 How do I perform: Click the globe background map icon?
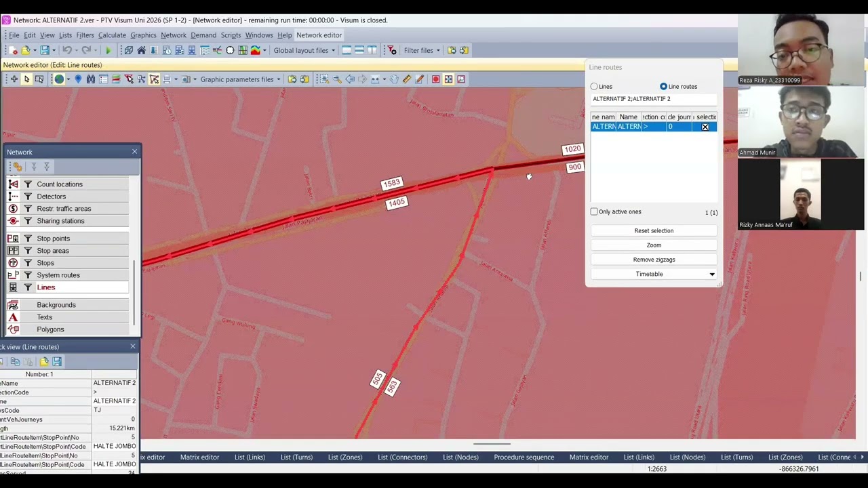click(59, 79)
